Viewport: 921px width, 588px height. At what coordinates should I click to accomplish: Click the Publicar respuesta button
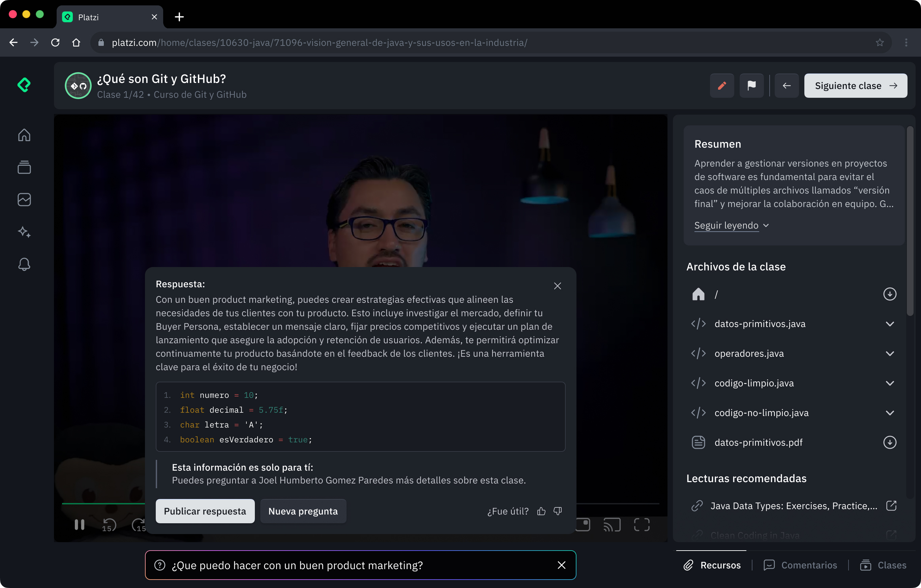pyautogui.click(x=205, y=511)
